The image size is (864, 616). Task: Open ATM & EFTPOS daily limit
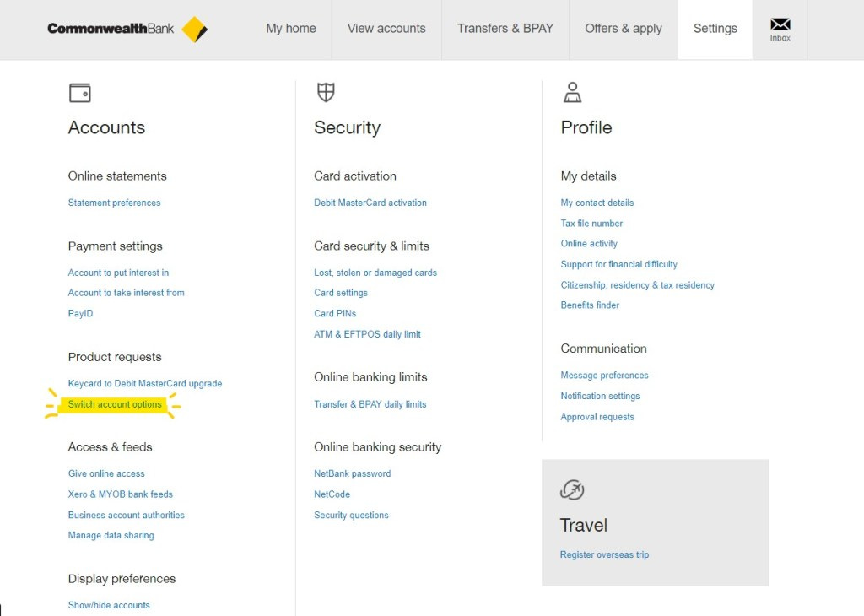pos(367,334)
